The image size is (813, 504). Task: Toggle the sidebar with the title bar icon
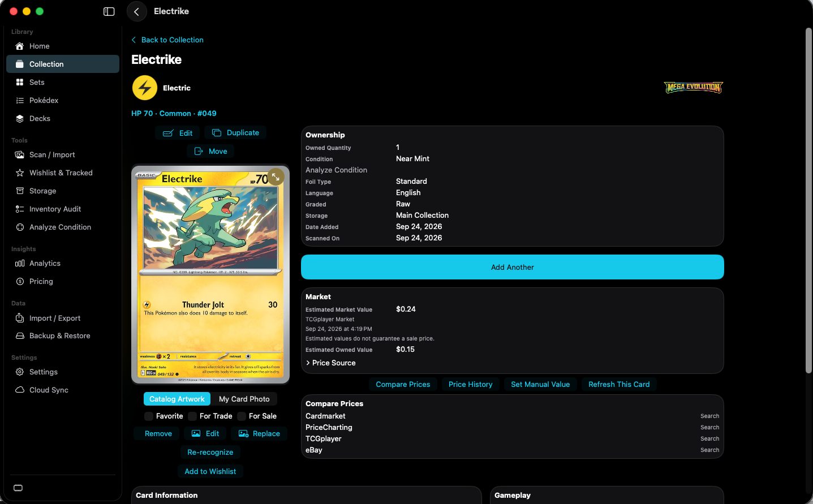click(x=109, y=11)
